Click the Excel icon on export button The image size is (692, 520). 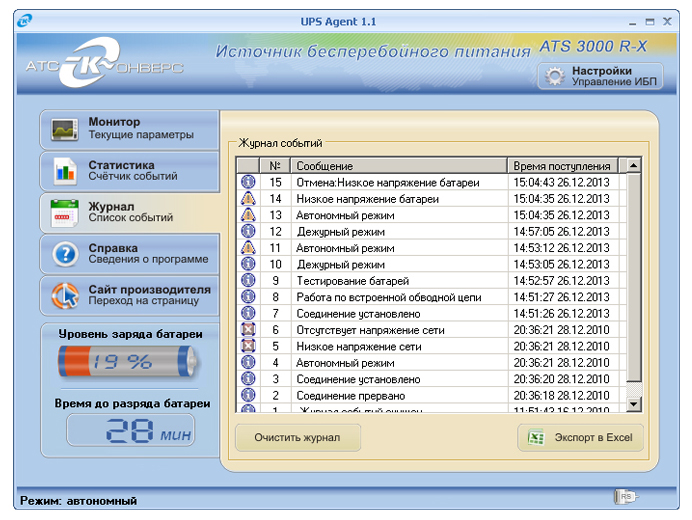[x=536, y=437]
